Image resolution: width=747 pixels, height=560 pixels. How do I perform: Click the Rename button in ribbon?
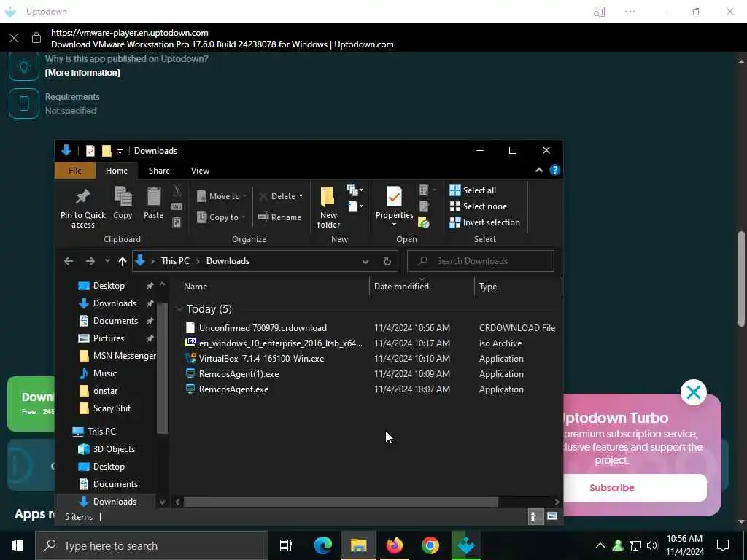click(x=279, y=217)
